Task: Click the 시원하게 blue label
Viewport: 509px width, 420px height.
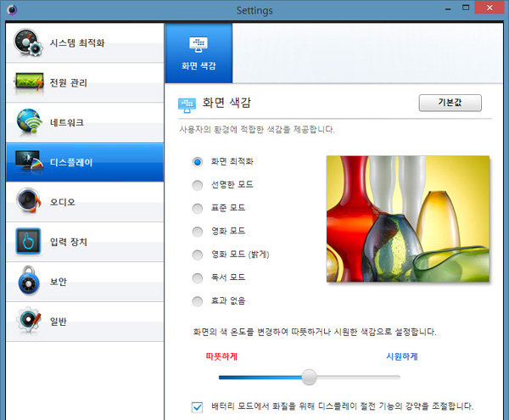Action: coord(402,356)
